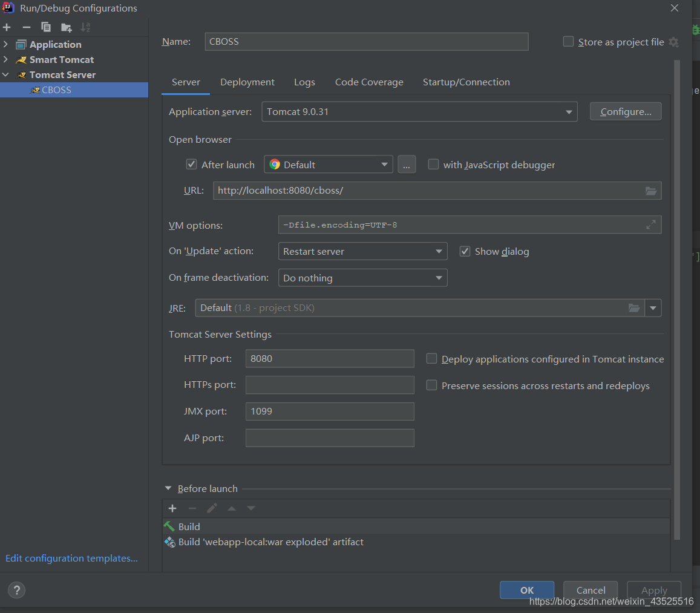Enable Deploy applications configured in Tomcat instance
Image resolution: width=700 pixels, height=613 pixels.
(431, 358)
